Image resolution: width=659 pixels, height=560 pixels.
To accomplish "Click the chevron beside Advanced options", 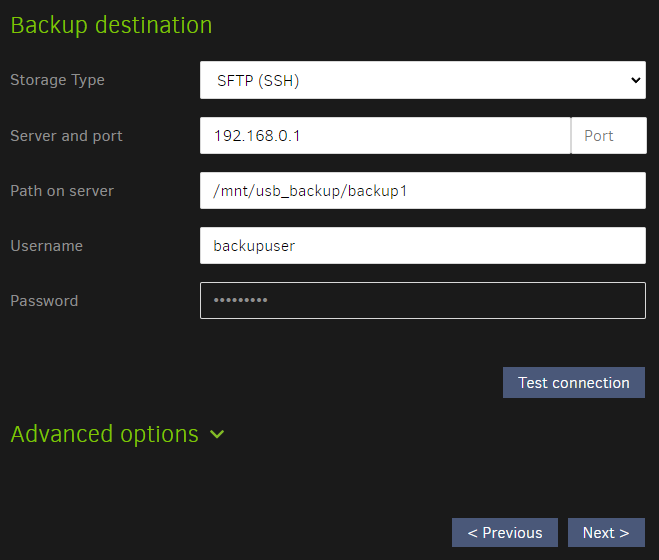I will point(217,435).
